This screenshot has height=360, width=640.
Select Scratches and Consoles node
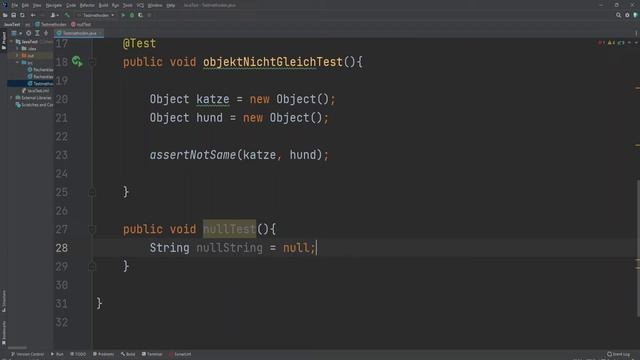click(34, 105)
